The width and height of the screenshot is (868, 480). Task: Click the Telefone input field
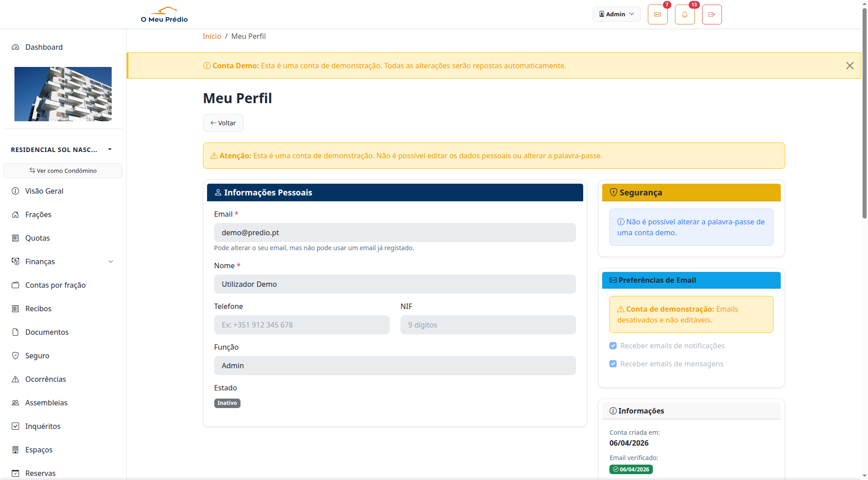[302, 325]
